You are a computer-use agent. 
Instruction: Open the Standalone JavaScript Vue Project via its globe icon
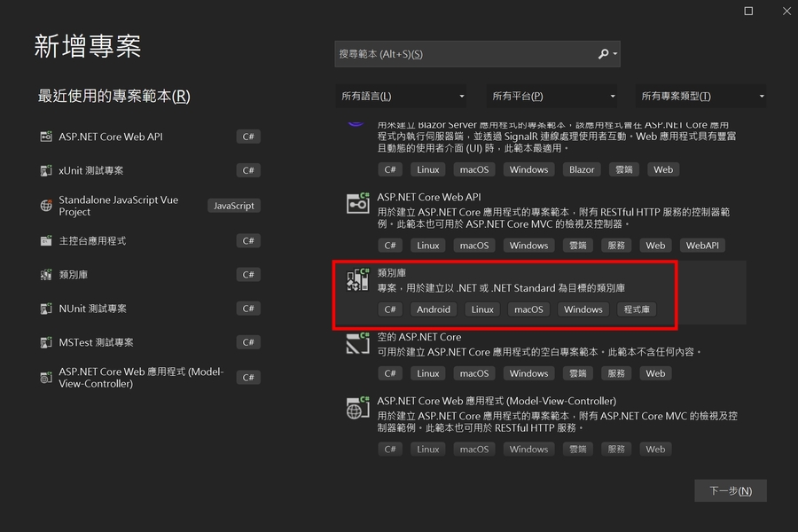[x=46, y=206]
